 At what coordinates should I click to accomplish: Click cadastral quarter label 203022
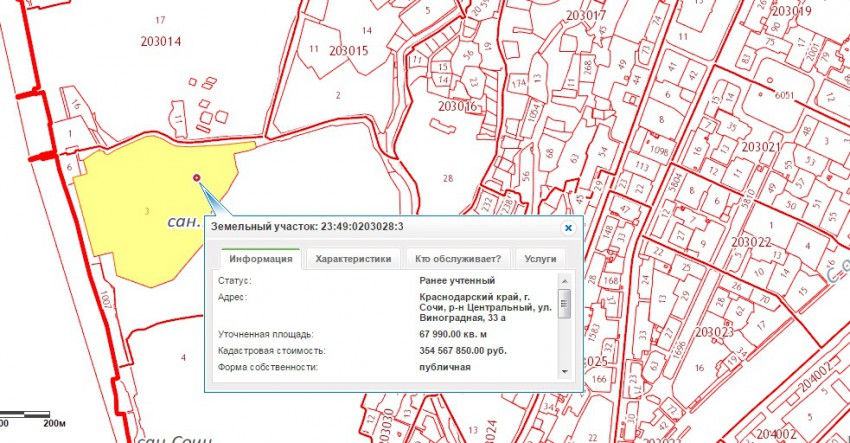pos(750,242)
